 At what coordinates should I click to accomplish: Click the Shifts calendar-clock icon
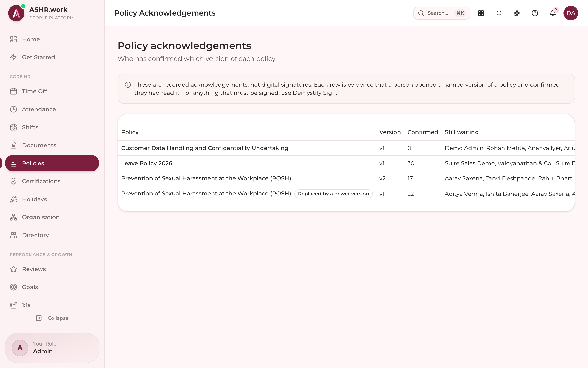(x=13, y=127)
